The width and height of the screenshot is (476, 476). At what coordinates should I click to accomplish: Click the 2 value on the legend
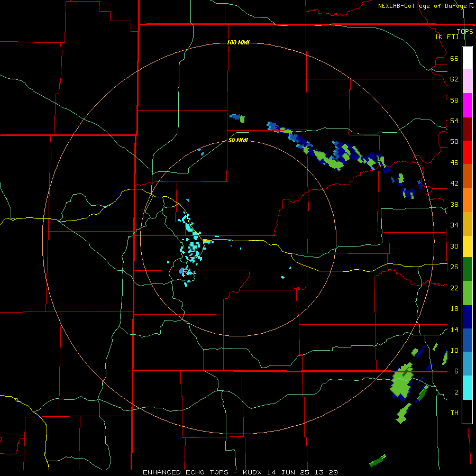click(x=456, y=392)
